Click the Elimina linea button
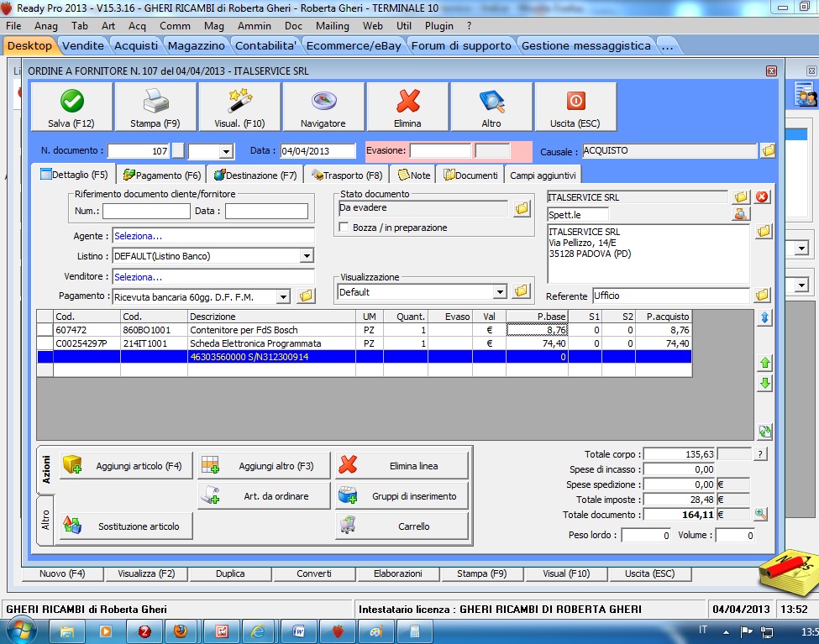 tap(402, 465)
